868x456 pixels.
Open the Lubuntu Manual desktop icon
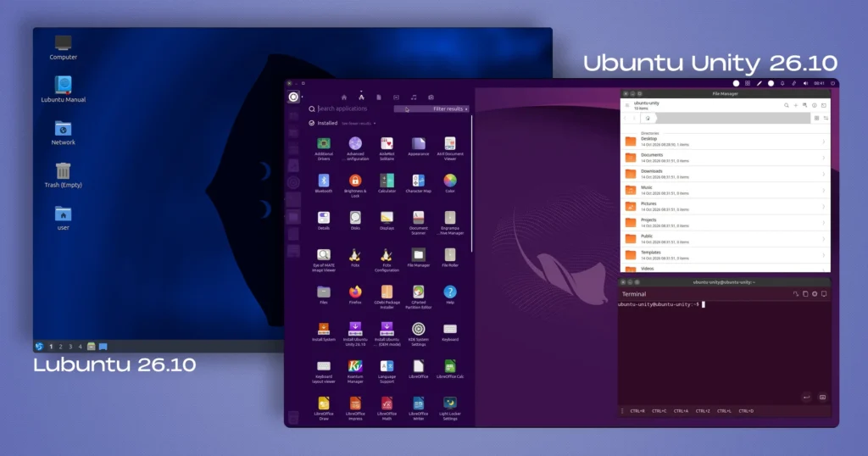tap(63, 90)
